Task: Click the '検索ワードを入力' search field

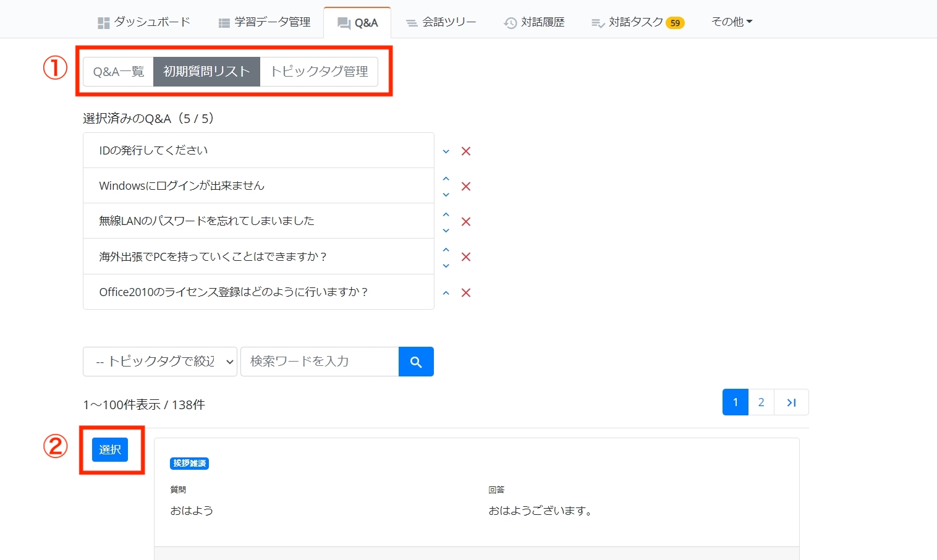Action: pyautogui.click(x=319, y=362)
